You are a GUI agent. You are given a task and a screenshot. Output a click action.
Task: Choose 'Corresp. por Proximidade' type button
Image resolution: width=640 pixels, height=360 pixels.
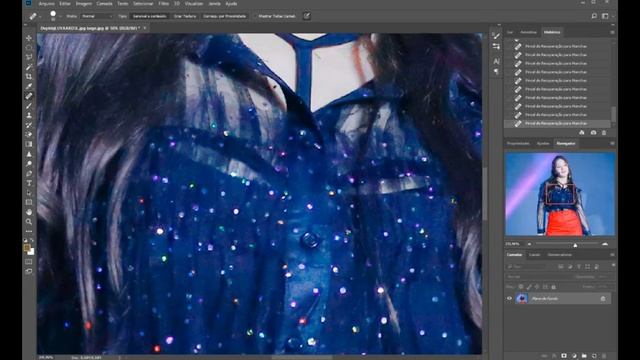click(225, 16)
